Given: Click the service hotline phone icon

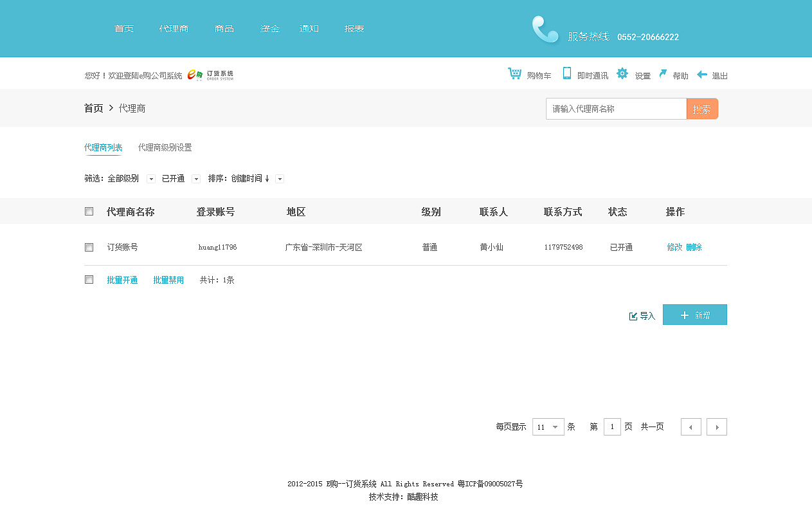Looking at the screenshot, I should (x=545, y=30).
